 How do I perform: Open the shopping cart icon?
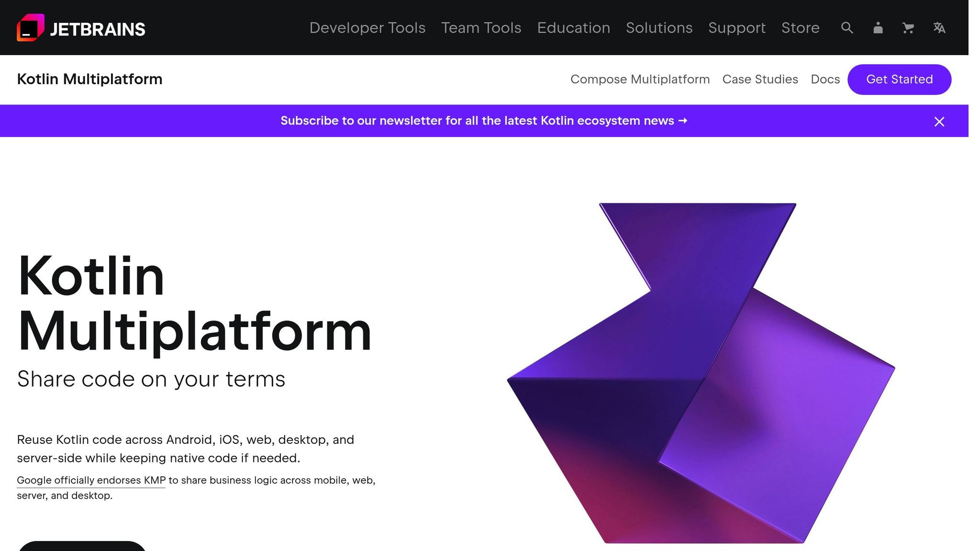tap(908, 28)
